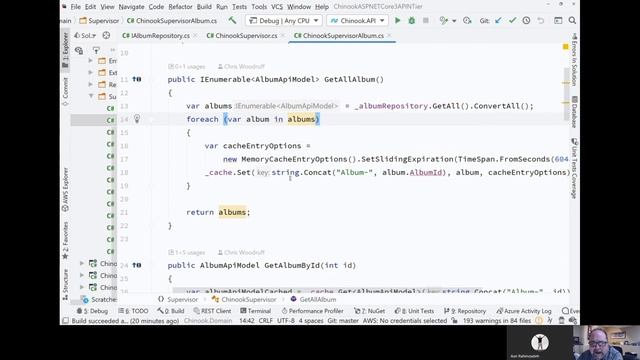This screenshot has width=640, height=360.
Task: Open the VCS menu
Action: (277, 7)
